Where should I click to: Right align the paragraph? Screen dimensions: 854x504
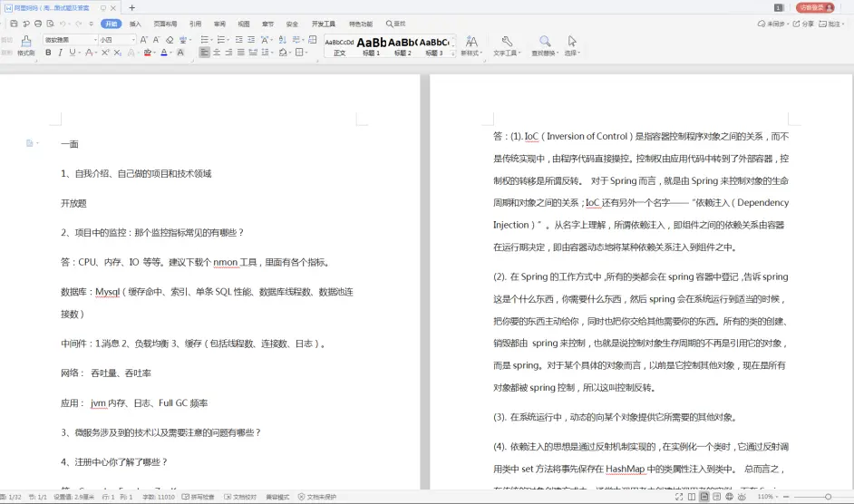point(228,53)
